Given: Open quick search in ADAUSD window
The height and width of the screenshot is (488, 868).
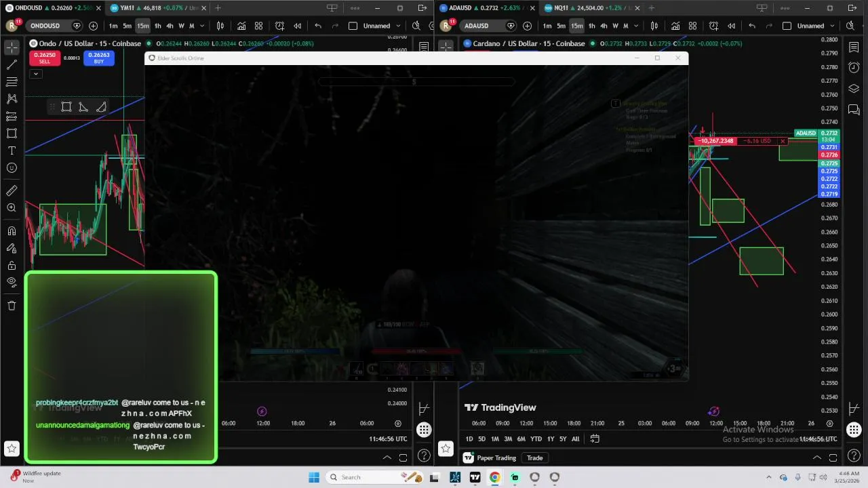Looking at the screenshot, I should point(850,26).
